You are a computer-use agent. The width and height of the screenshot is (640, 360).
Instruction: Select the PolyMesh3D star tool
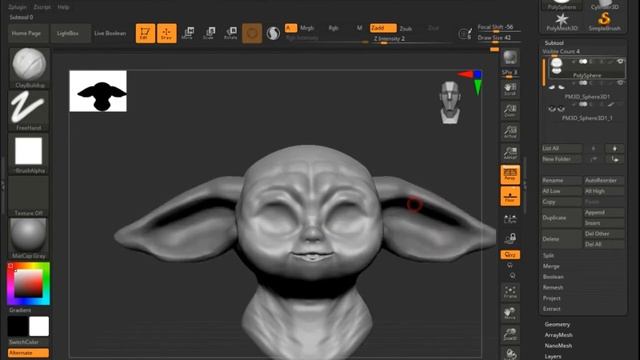pos(562,21)
